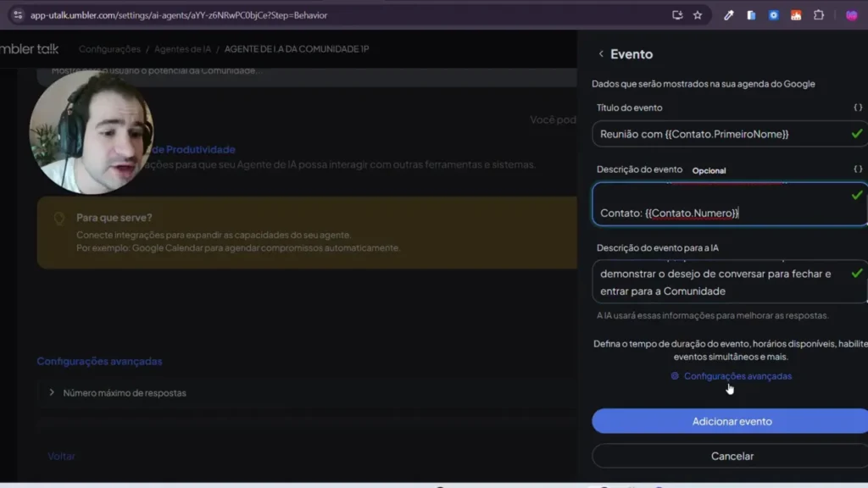The width and height of the screenshot is (868, 488).
Task: Open Configurações breadcrumb
Action: [x=109, y=49]
